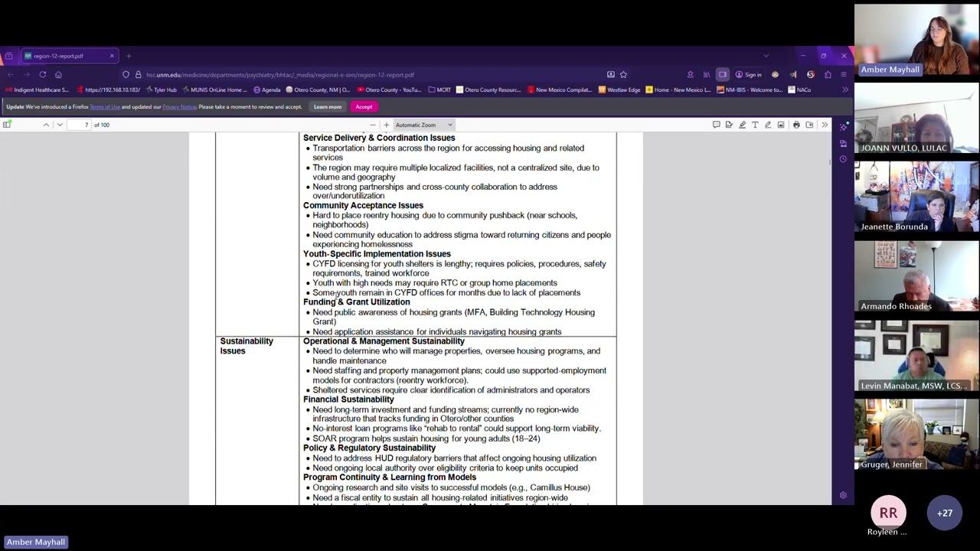
Task: Open the PDF comment tool
Action: tap(717, 125)
